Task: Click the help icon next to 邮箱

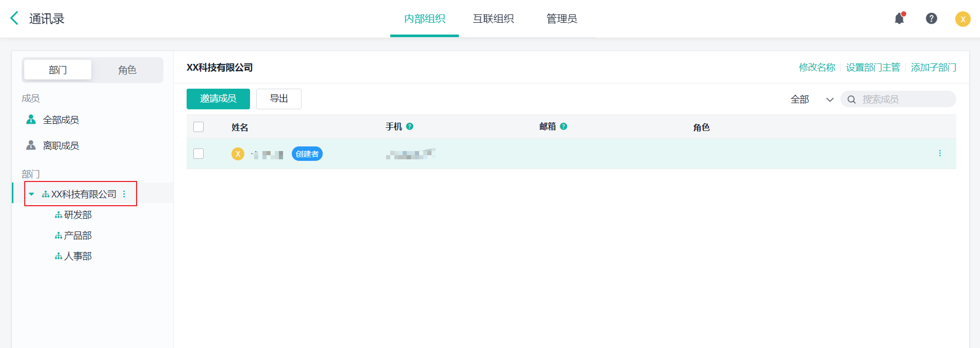Action: (563, 126)
